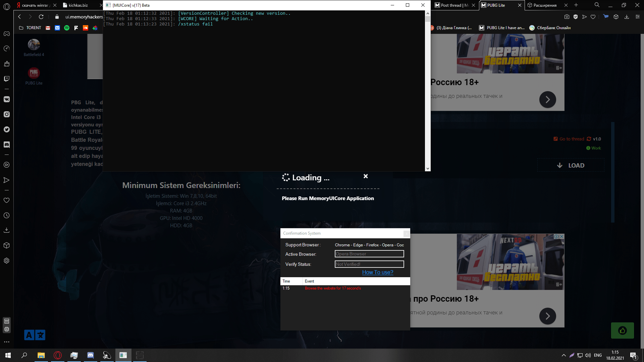This screenshot has height=362, width=644.
Task: Click the Active Browser field
Action: coord(369,254)
